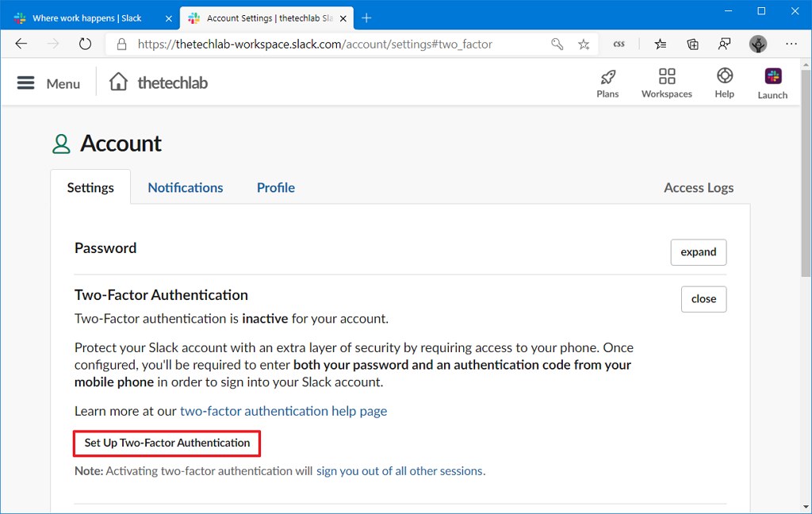The width and height of the screenshot is (812, 514).
Task: Expand the Password section
Action: tap(698, 251)
